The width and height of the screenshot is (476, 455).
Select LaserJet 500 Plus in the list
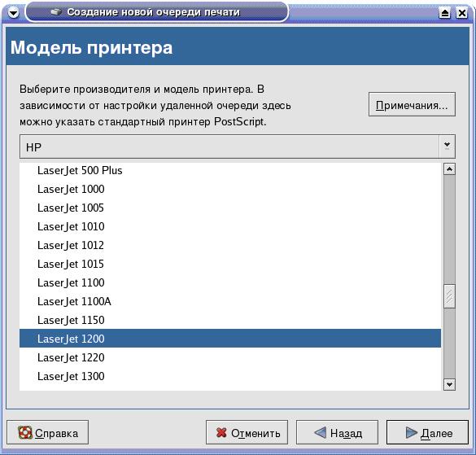(x=230, y=171)
